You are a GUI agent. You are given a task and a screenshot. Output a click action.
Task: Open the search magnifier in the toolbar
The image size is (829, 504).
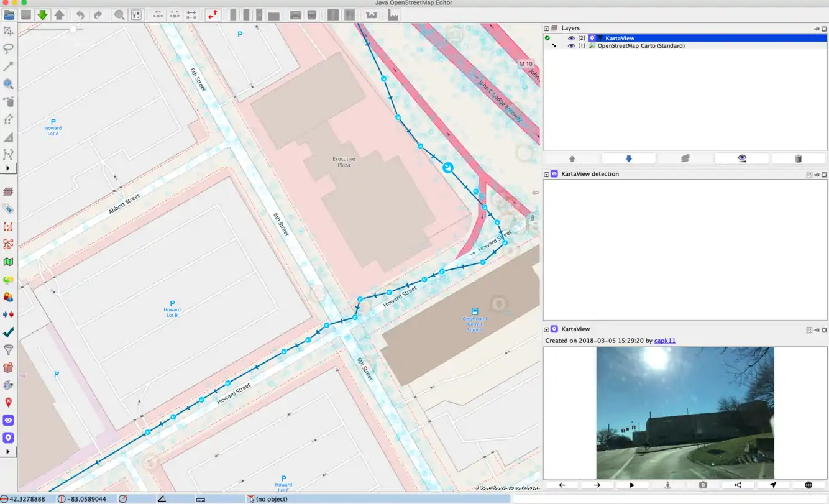119,14
